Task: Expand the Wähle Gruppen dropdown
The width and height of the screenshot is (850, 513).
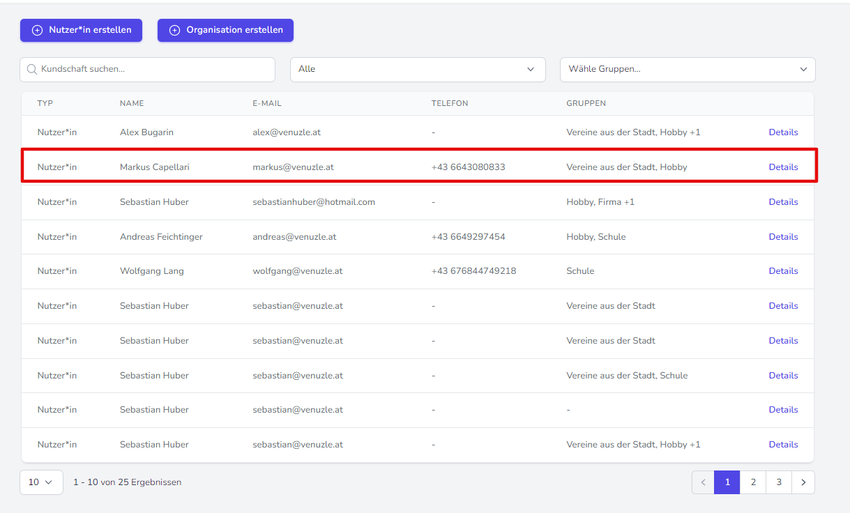Action: point(687,69)
